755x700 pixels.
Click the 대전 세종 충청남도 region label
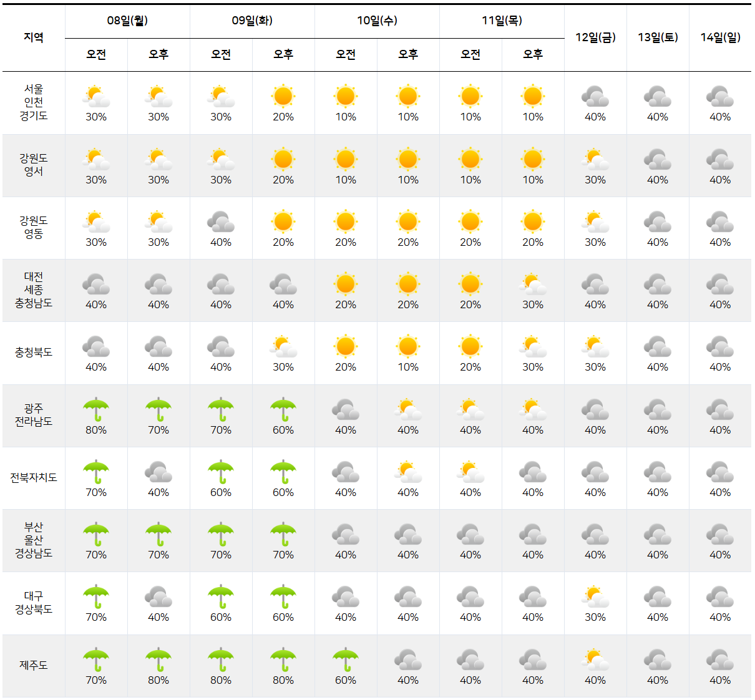(x=34, y=289)
